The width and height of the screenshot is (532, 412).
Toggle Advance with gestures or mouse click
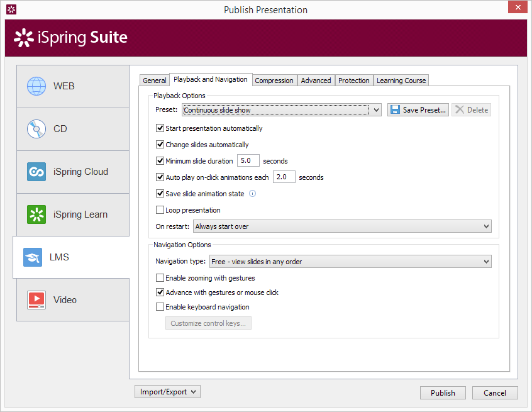point(160,292)
